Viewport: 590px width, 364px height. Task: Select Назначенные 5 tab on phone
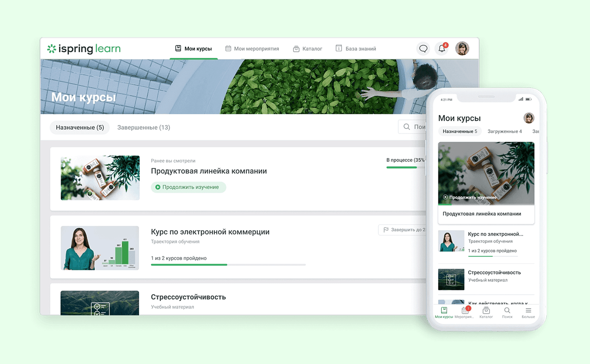460,131
